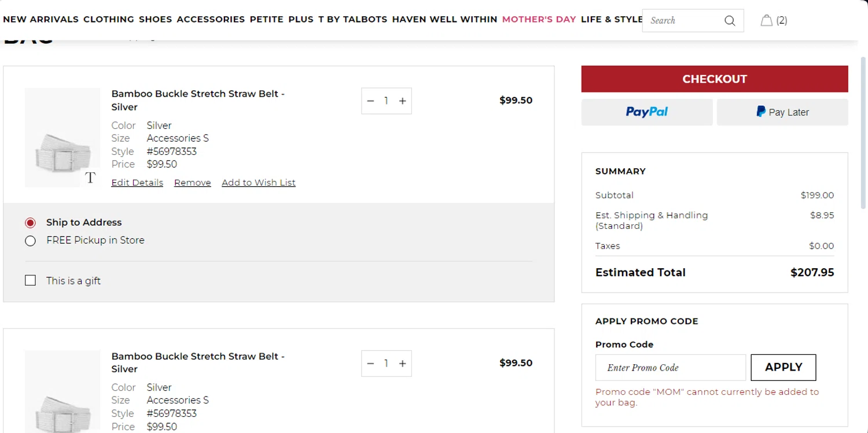
Task: Remove the first belt from bag
Action: (x=193, y=183)
